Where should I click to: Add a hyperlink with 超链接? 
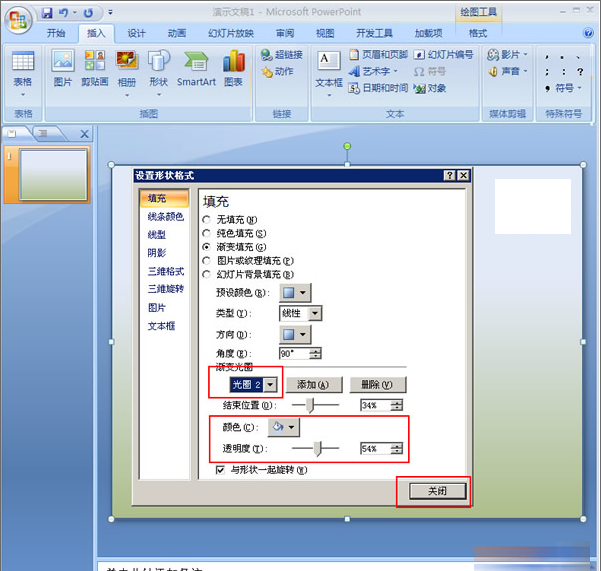point(282,55)
